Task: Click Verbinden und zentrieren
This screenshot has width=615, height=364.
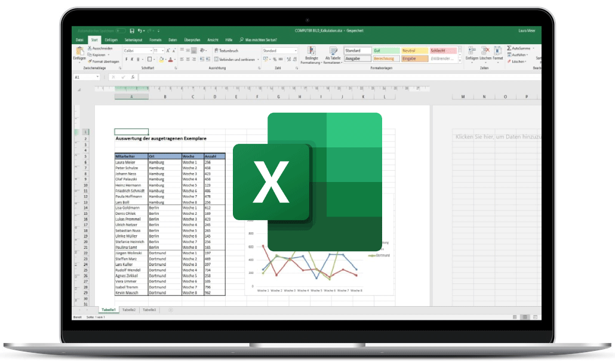Action: [x=235, y=60]
